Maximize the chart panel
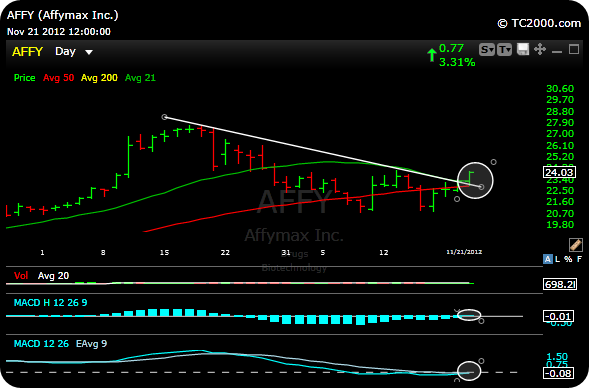 574,49
